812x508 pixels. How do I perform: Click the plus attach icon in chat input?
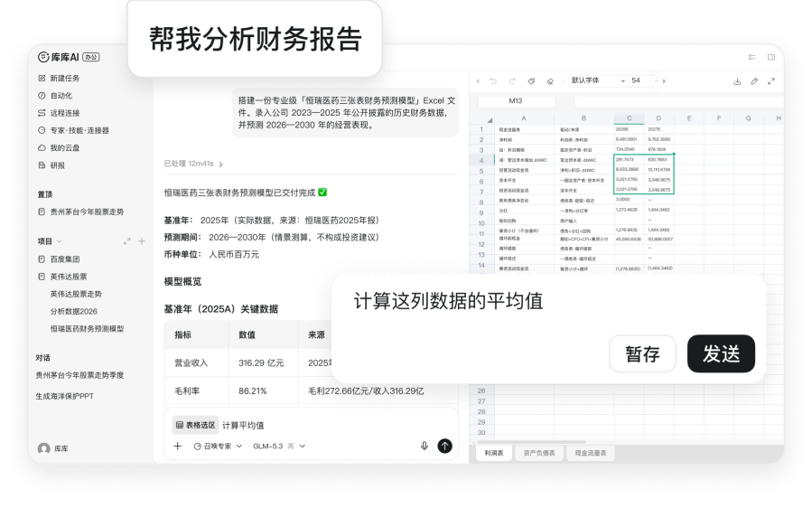coord(178,446)
